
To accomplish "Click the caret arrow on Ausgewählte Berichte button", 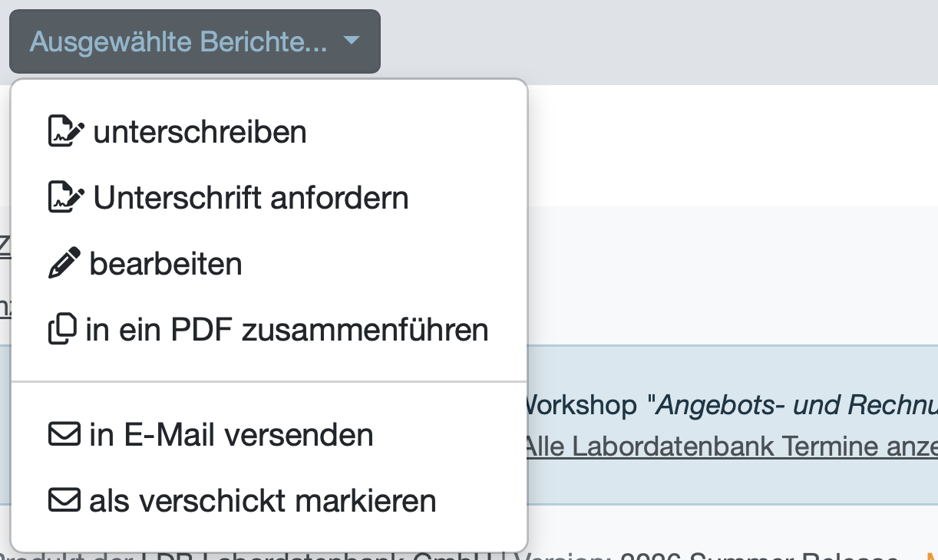I will (x=352, y=41).
